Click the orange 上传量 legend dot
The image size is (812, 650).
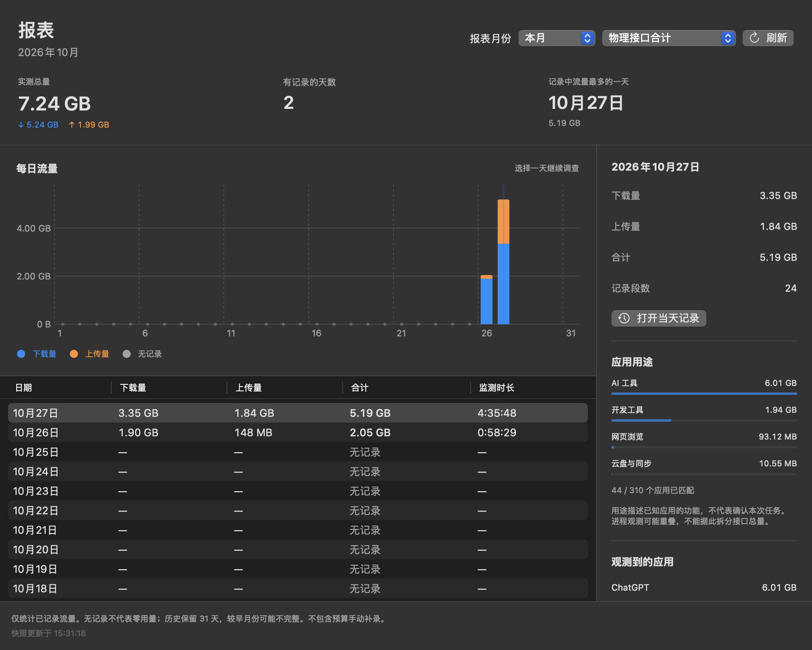pos(74,354)
